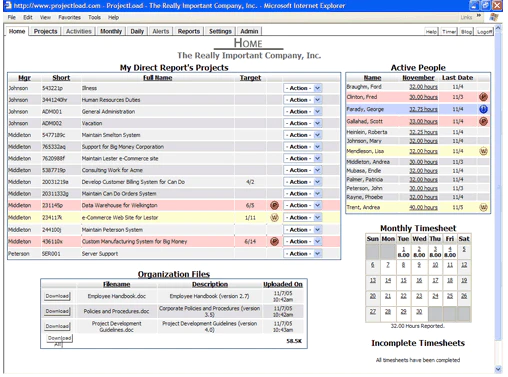Click the page scrollbar down arrow
The width and height of the screenshot is (508, 377).
click(x=498, y=369)
